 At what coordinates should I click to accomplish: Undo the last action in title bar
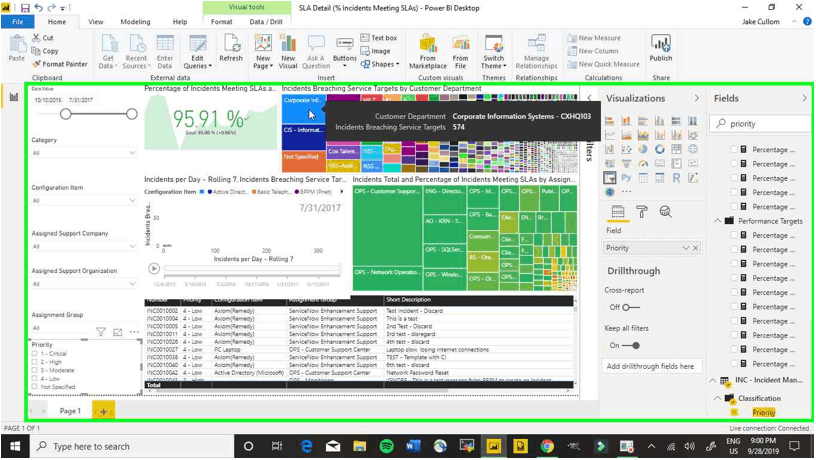point(39,8)
